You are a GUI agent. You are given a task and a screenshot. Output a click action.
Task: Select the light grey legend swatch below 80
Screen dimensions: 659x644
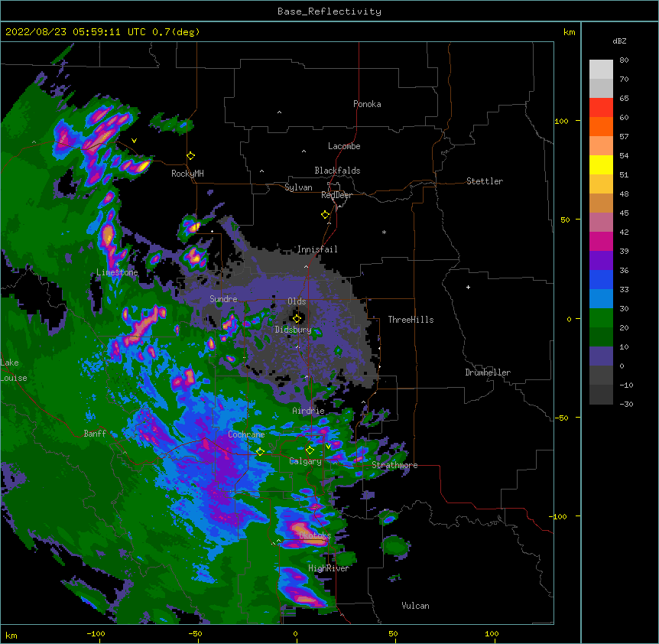coord(601,70)
